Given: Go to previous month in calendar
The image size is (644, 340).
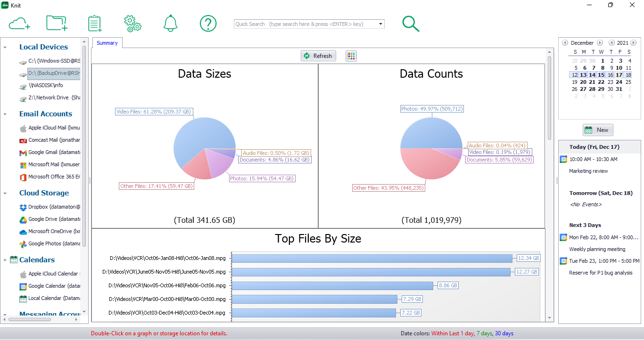Looking at the screenshot, I should (565, 43).
